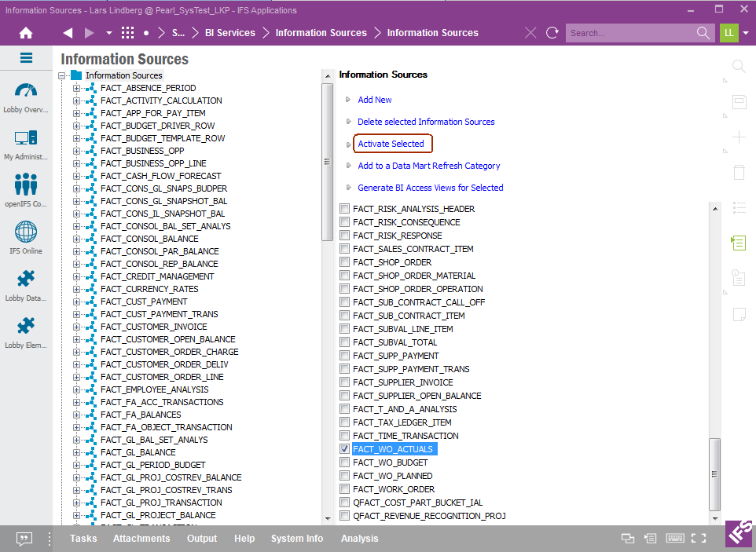The width and height of the screenshot is (756, 552).
Task: Open the Lobby Data puzzle icon
Action: coord(26,280)
